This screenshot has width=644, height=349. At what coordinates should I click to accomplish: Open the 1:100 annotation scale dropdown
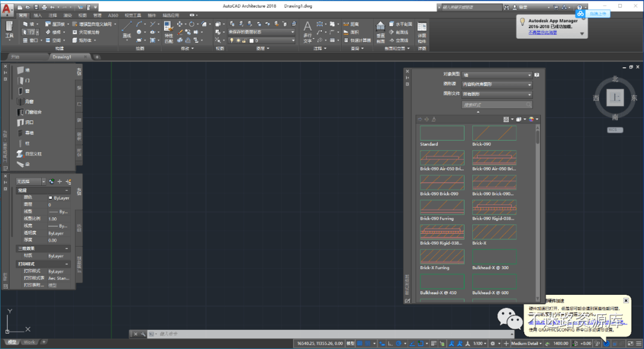(x=479, y=343)
